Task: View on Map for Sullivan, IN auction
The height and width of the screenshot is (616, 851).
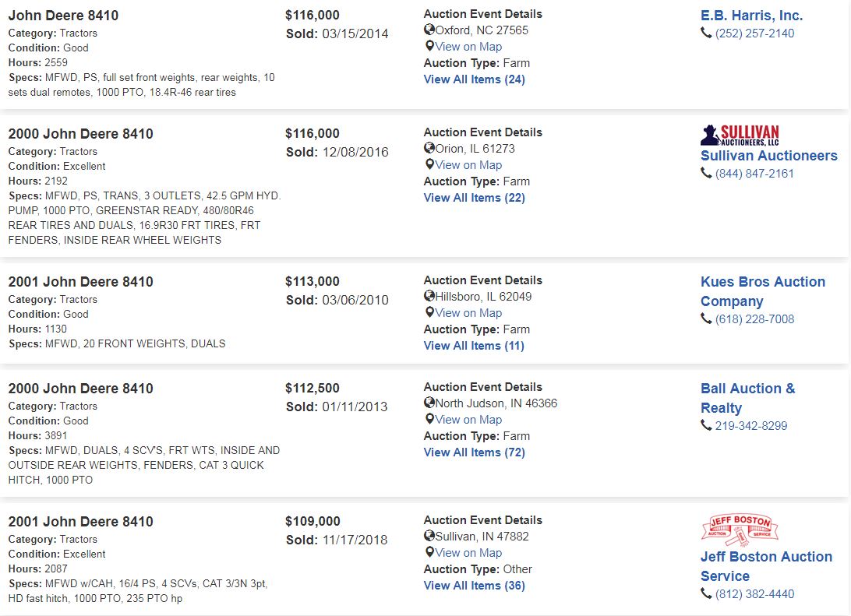Action: point(468,553)
